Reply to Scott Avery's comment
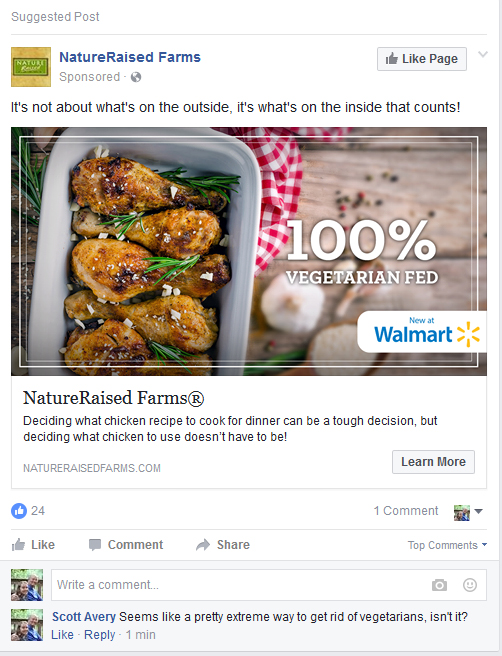 click(x=100, y=635)
